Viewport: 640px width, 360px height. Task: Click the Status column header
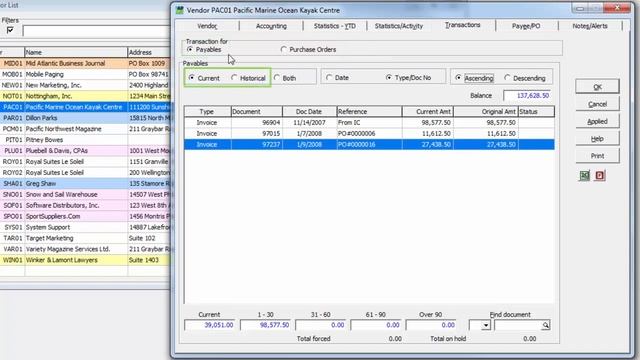click(x=536, y=111)
